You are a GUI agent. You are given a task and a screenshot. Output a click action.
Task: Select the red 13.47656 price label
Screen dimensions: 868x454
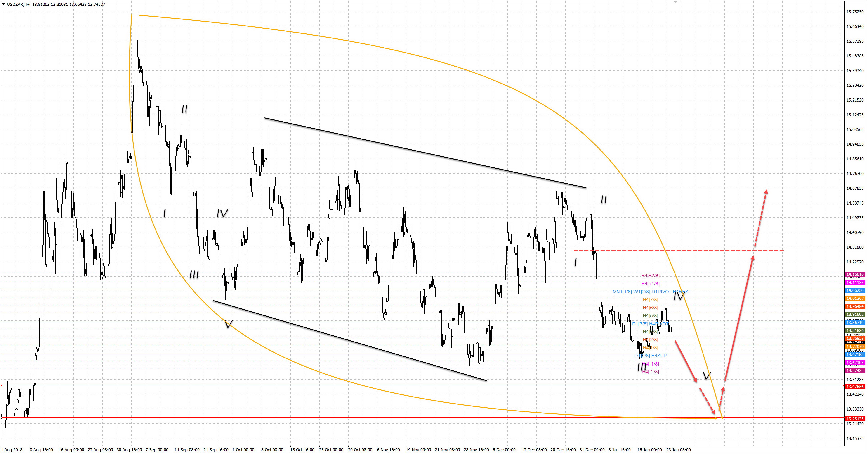point(855,387)
